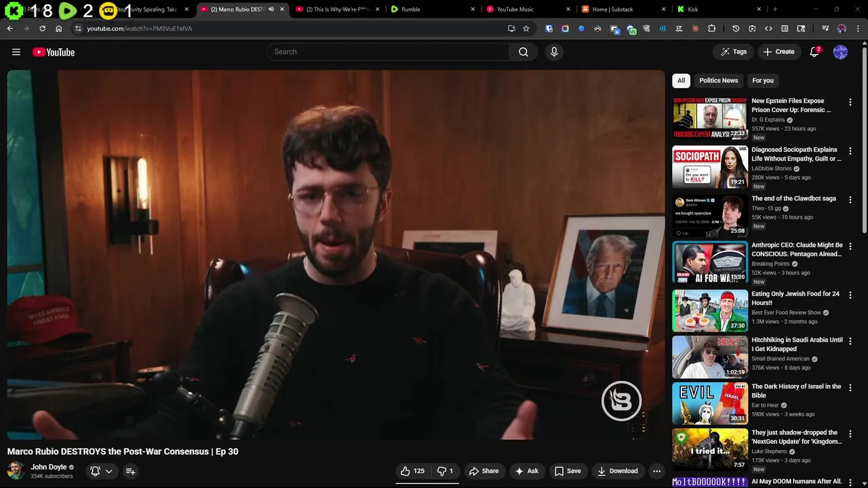Image resolution: width=868 pixels, height=488 pixels.
Task: Go back with the browser back arrow
Action: (9, 28)
